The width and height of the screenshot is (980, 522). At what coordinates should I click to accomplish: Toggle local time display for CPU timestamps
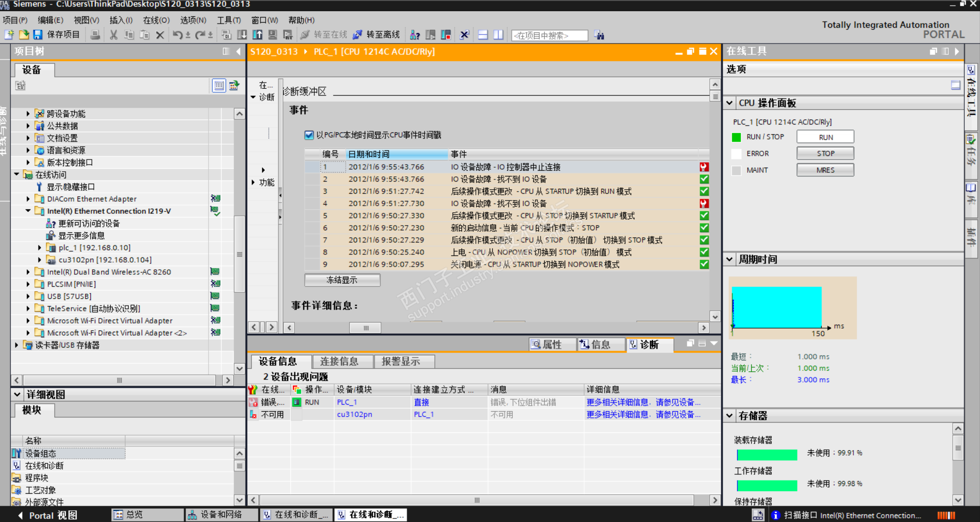pos(309,135)
